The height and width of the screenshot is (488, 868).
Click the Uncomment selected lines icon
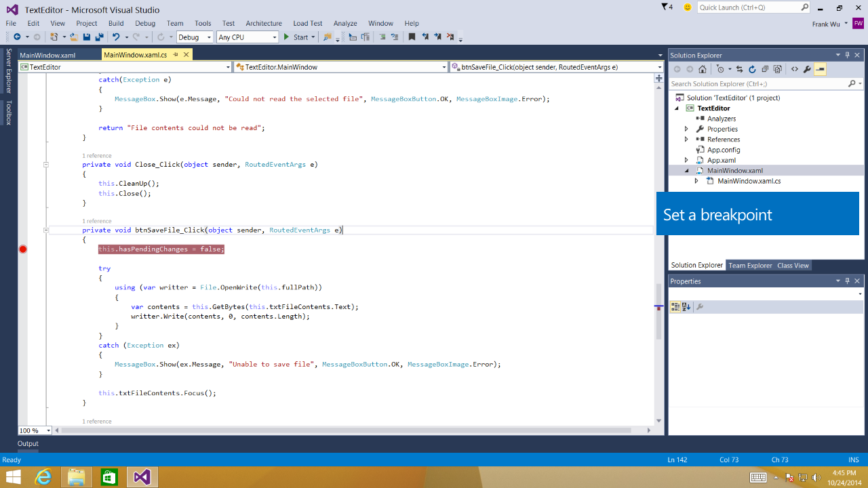[395, 37]
